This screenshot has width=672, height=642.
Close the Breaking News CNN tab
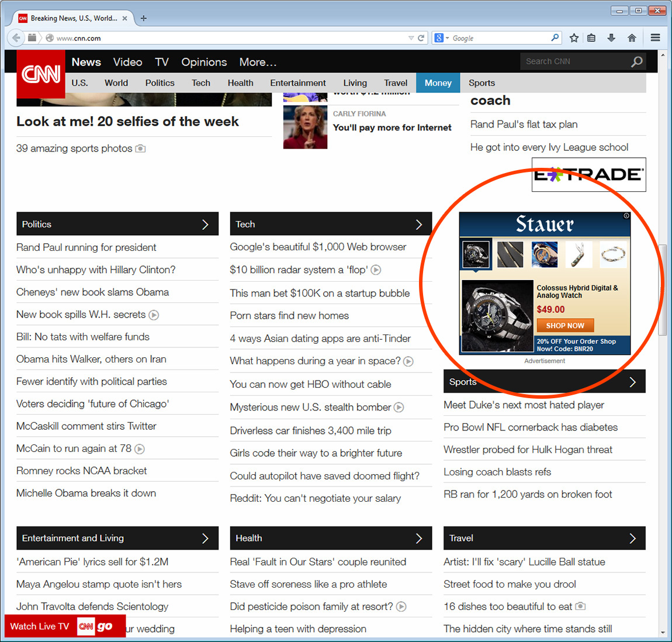(x=124, y=18)
